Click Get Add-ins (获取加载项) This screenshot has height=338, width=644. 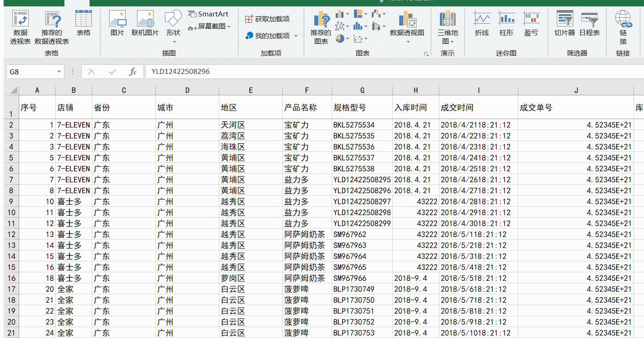click(x=268, y=19)
